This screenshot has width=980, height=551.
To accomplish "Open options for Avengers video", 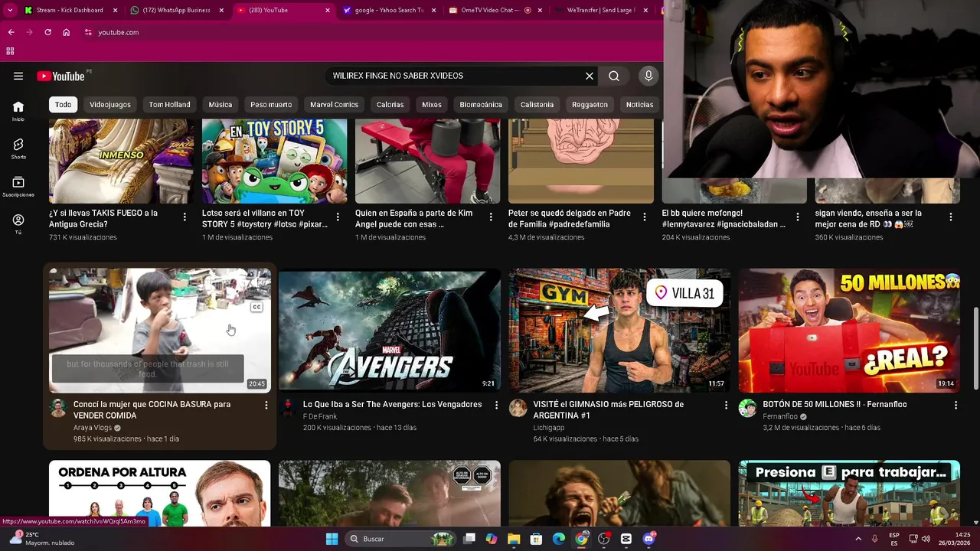I will pos(496,405).
